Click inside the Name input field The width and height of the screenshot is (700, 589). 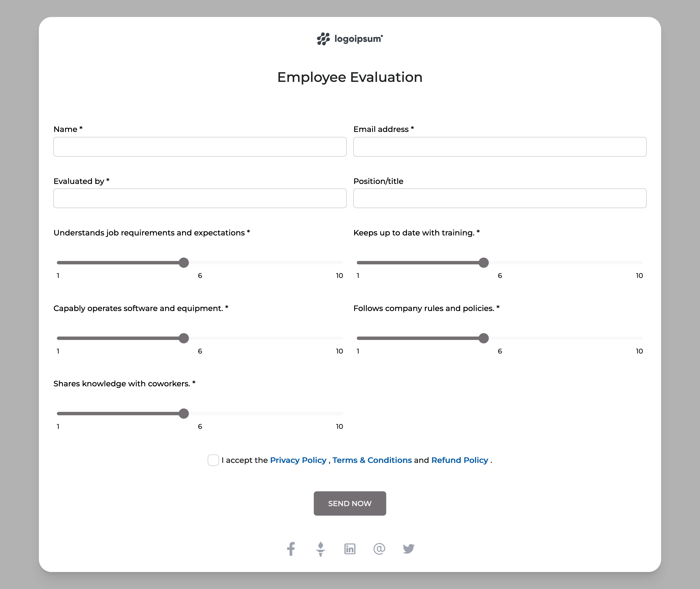point(199,147)
